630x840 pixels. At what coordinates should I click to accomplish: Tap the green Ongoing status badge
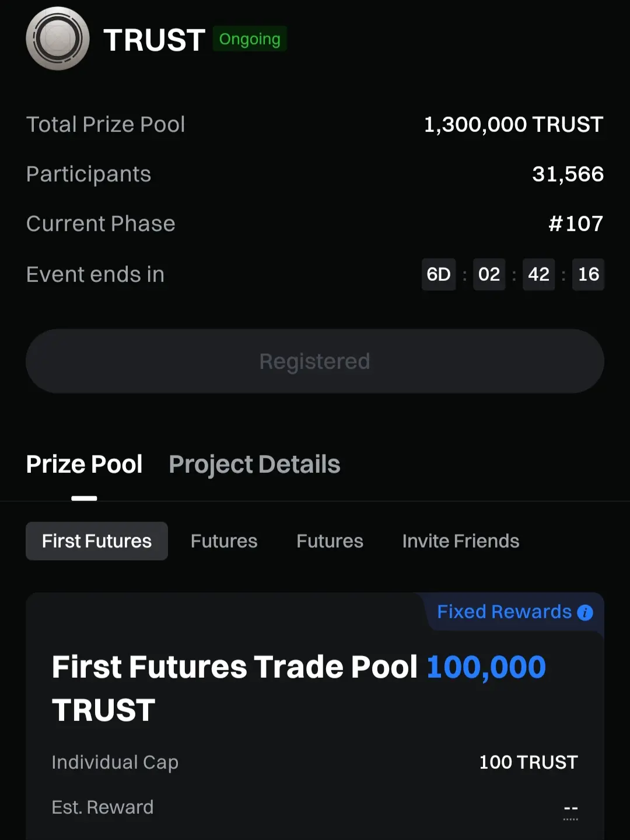[x=250, y=39]
